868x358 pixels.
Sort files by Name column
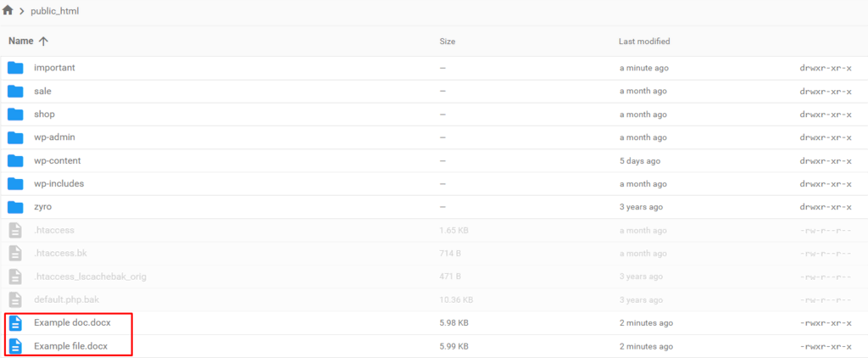(x=21, y=41)
